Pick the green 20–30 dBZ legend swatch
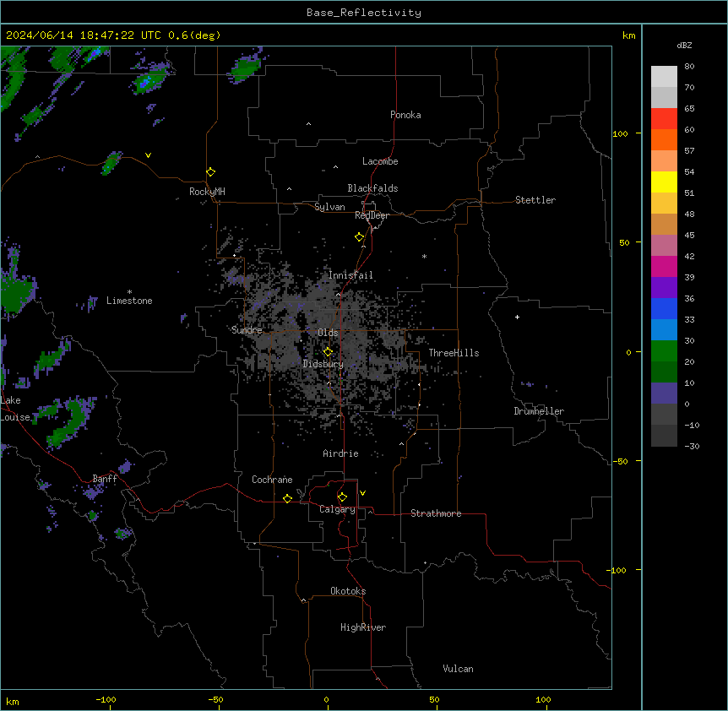The width and height of the screenshot is (728, 711). coord(664,351)
